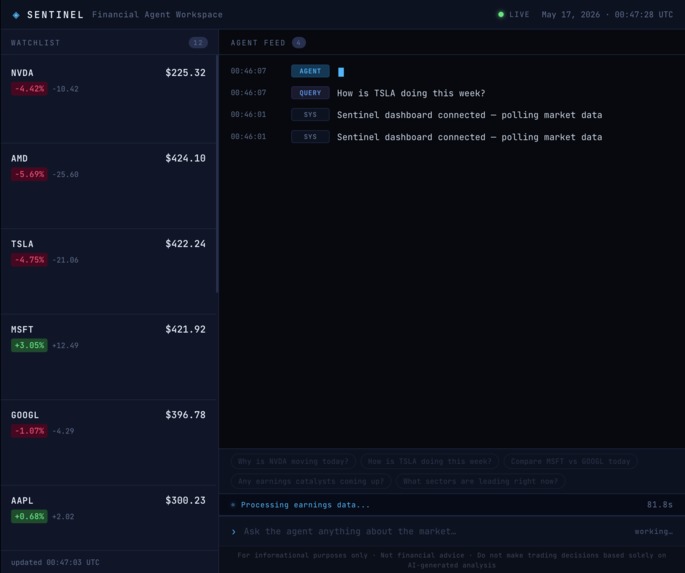Click the MSFT +12.49 dollar change value
Screen dimensions: 685x573
click(66, 345)
